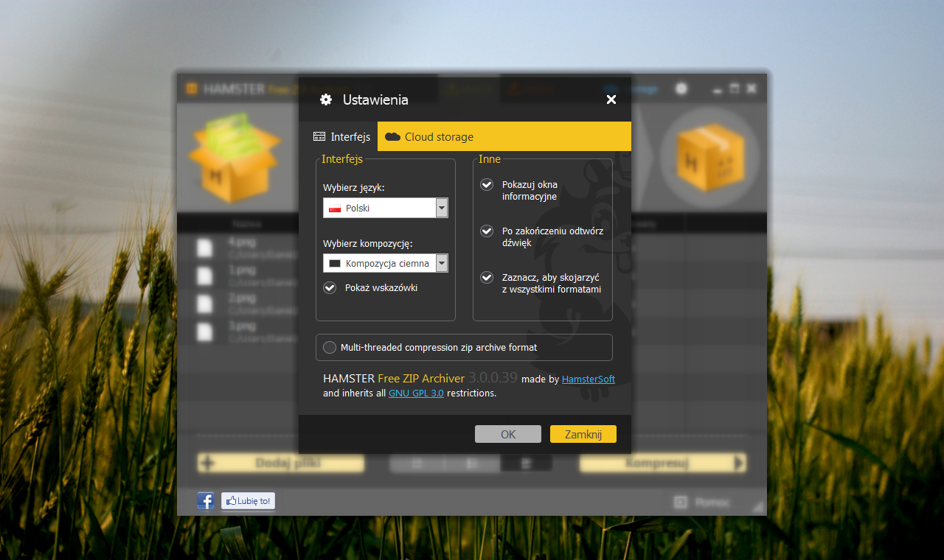The height and width of the screenshot is (560, 944).
Task: Select the 1.png row in file list
Action: coord(237,276)
